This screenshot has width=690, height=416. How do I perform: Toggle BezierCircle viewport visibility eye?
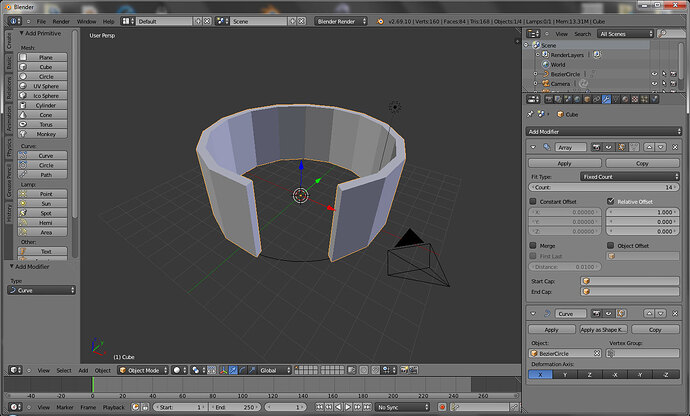coord(654,74)
